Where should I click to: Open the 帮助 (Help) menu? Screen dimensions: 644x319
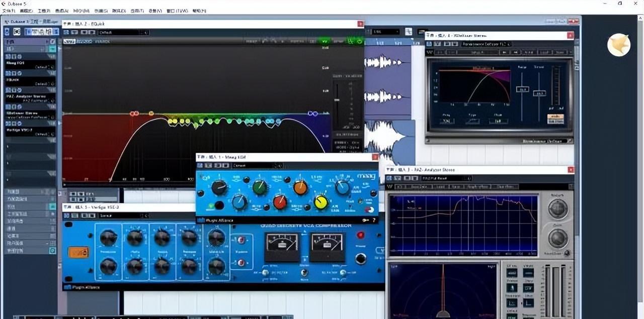pos(199,11)
